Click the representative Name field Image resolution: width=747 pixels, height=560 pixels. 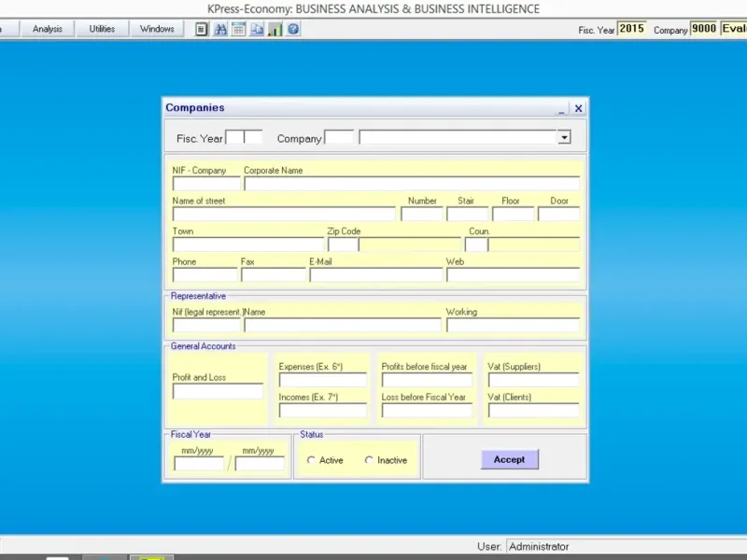343,325
